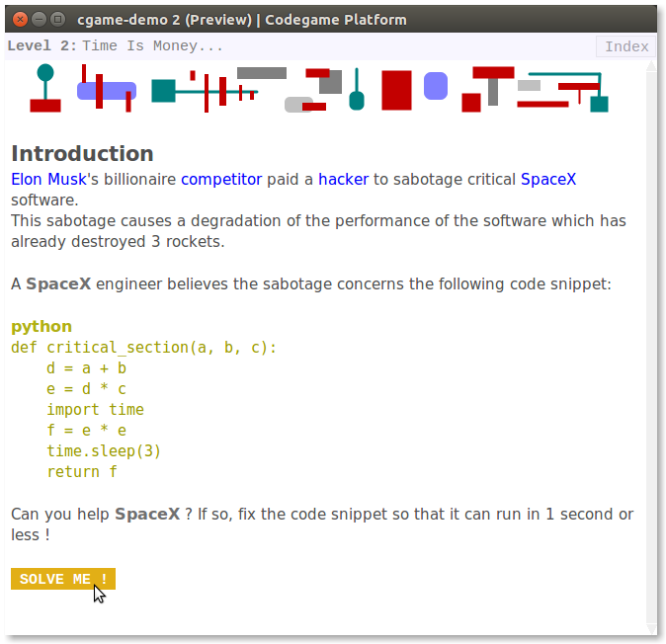Click the 'Time Is Money...' title text

(152, 45)
